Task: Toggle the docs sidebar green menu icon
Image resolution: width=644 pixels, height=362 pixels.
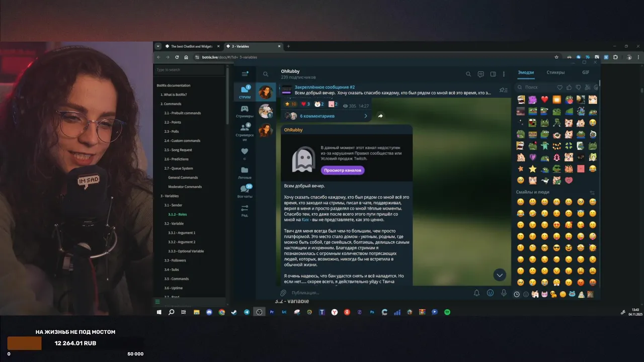Action: (157, 302)
